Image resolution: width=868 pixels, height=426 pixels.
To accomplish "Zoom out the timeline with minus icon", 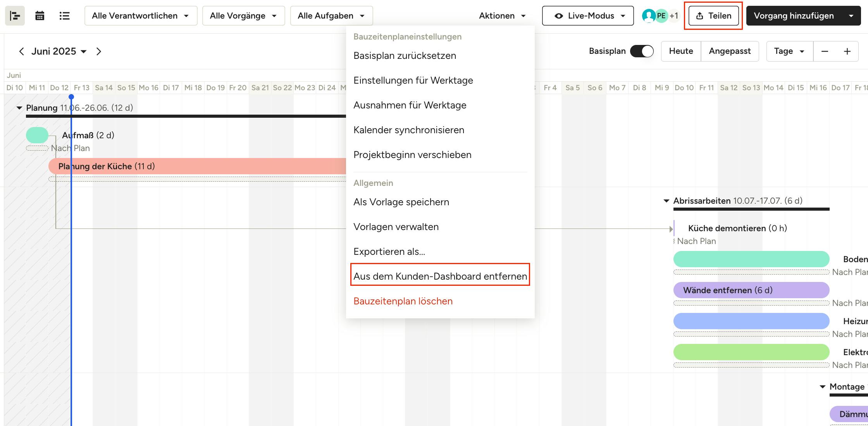I will (x=825, y=52).
